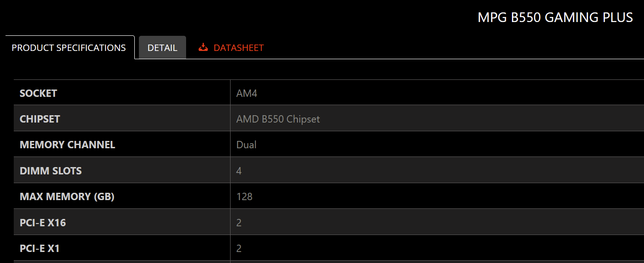Click the SOCKET row label

39,93
